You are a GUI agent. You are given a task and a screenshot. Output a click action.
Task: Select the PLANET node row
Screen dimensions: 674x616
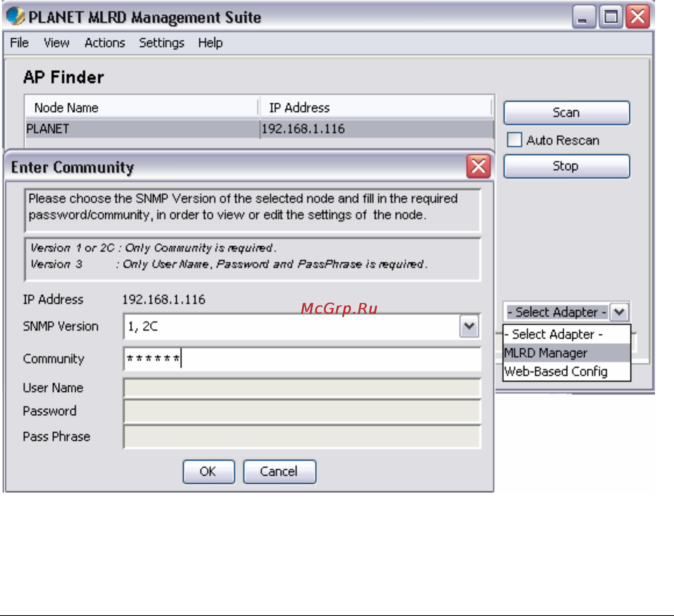260,129
